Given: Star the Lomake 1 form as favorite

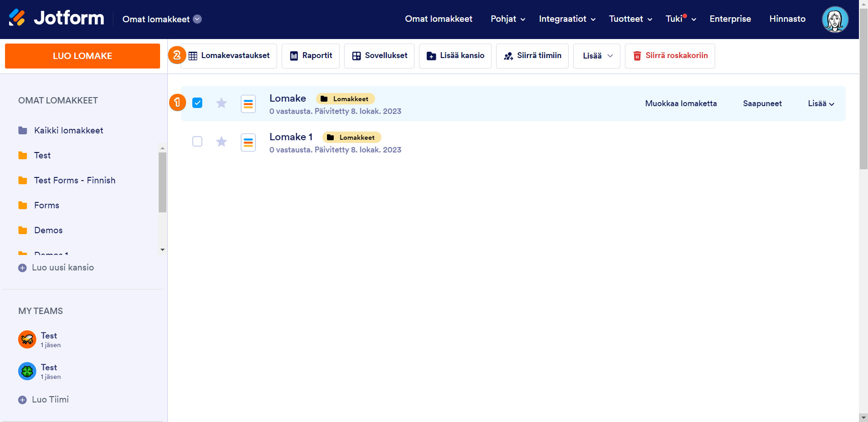Looking at the screenshot, I should pyautogui.click(x=221, y=142).
